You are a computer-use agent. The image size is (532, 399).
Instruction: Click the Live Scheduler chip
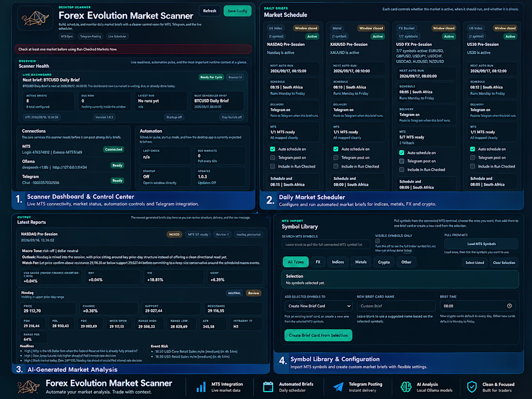tap(117, 36)
